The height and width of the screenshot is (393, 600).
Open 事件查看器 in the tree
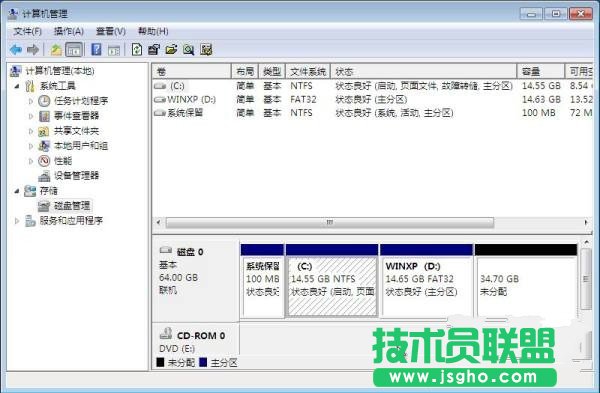coord(77,116)
